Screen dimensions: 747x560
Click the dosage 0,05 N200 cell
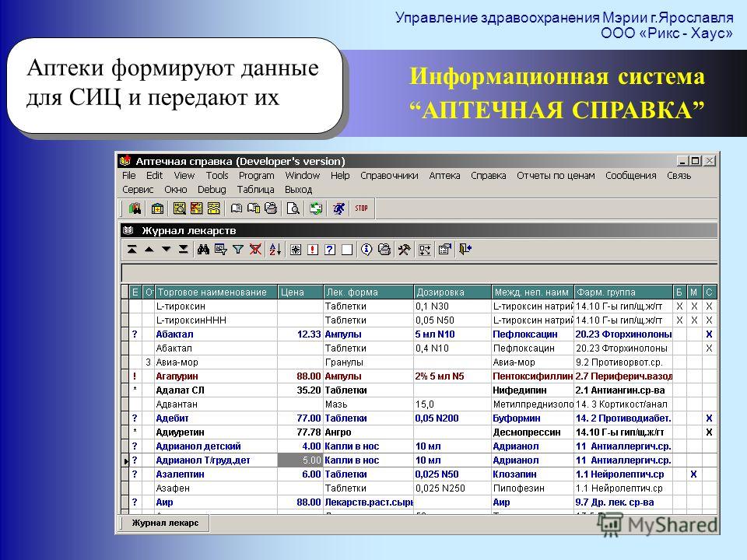[452, 418]
